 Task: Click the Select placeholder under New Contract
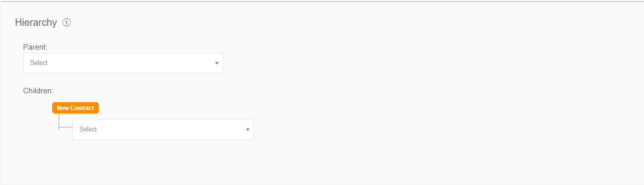(88, 129)
